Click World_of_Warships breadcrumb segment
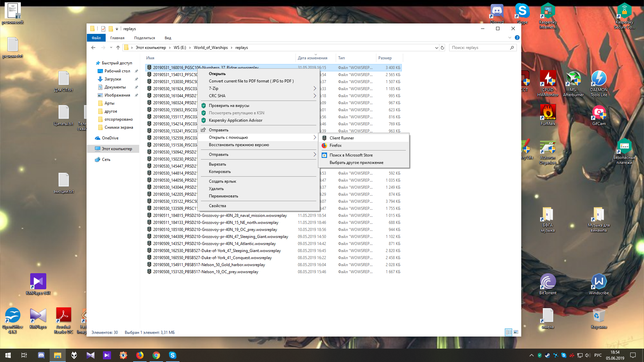 tap(211, 48)
